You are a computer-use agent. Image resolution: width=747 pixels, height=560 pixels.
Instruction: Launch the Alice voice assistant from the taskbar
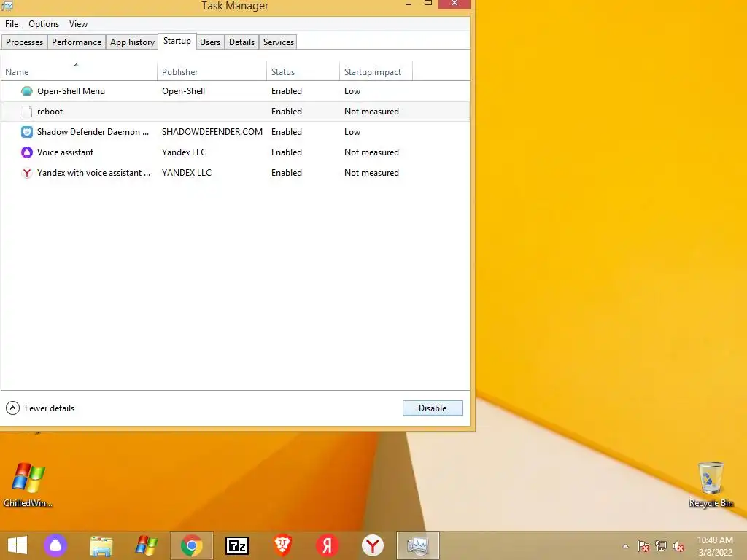coord(55,545)
